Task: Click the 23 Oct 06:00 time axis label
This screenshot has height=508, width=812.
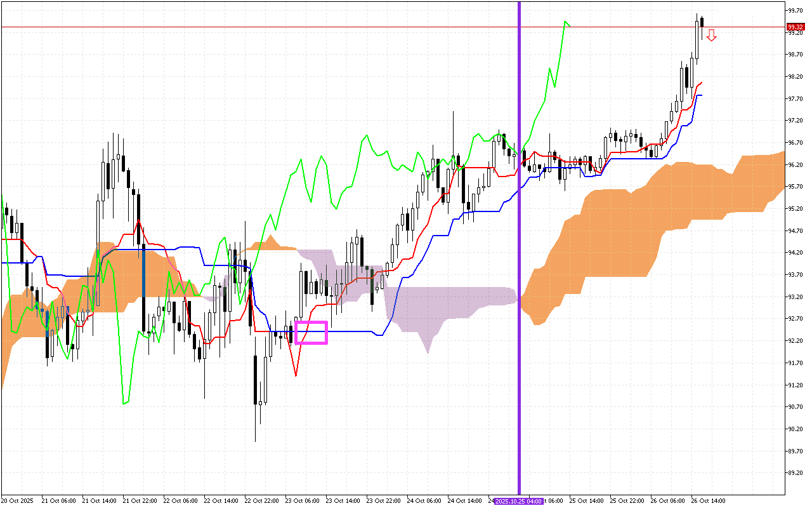Action: click(302, 500)
